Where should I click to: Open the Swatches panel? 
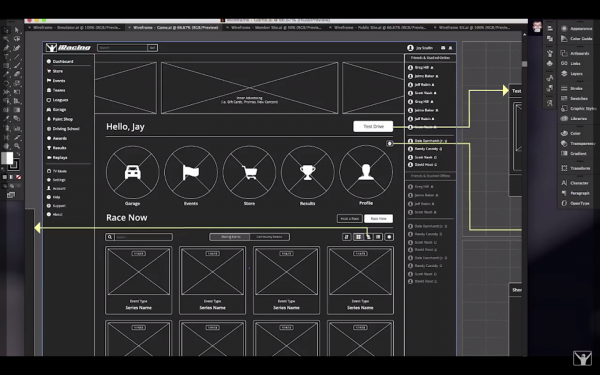point(575,98)
